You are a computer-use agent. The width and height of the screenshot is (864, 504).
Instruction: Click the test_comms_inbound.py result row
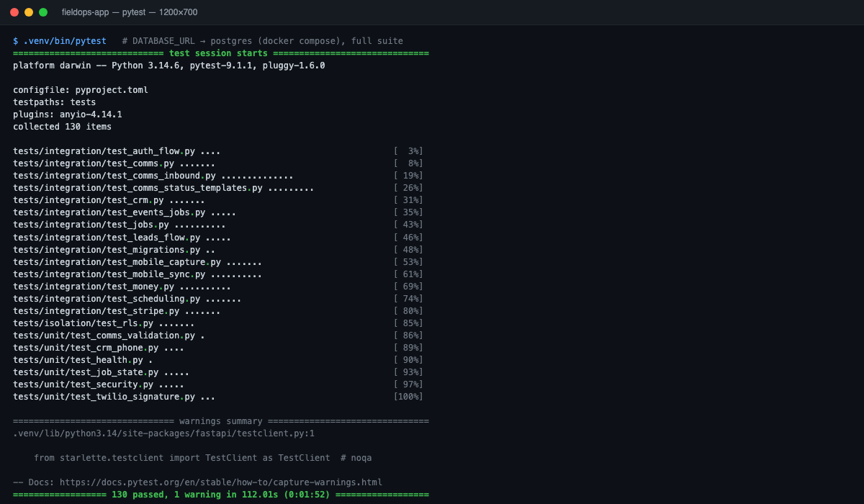click(218, 176)
